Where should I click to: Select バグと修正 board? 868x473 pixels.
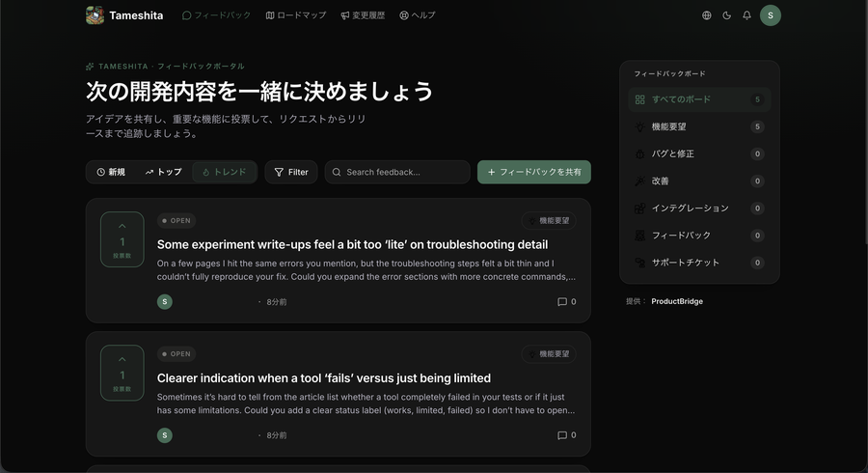click(x=699, y=154)
